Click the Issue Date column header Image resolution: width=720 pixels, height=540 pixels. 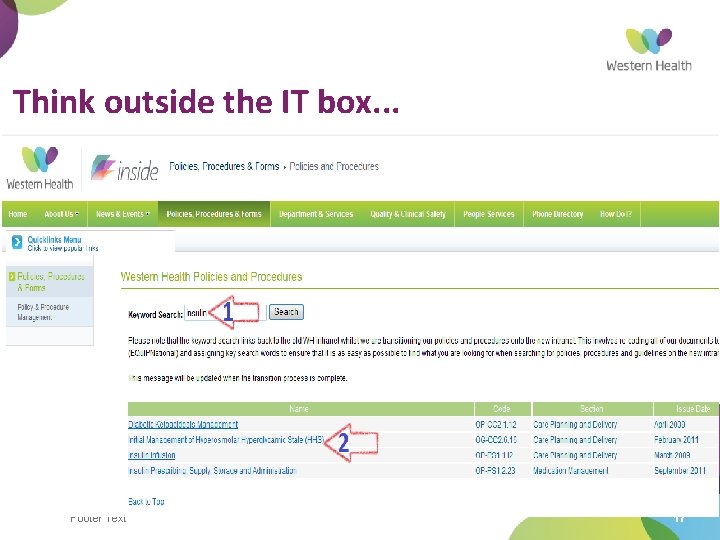tap(686, 409)
